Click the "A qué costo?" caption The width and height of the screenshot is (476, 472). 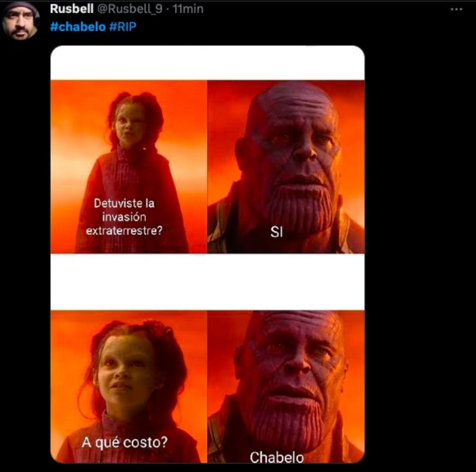125,442
